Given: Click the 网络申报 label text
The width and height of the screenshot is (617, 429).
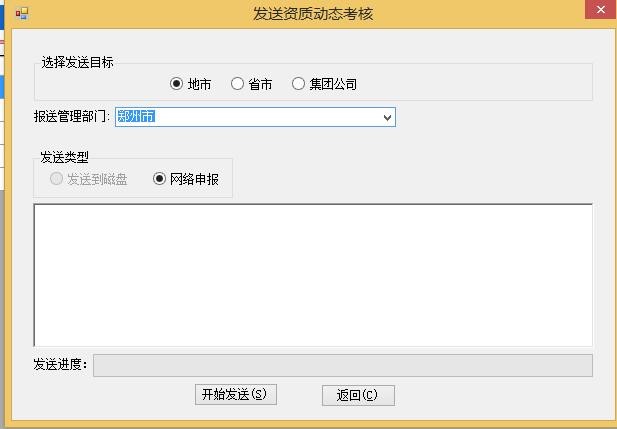Looking at the screenshot, I should [x=195, y=179].
